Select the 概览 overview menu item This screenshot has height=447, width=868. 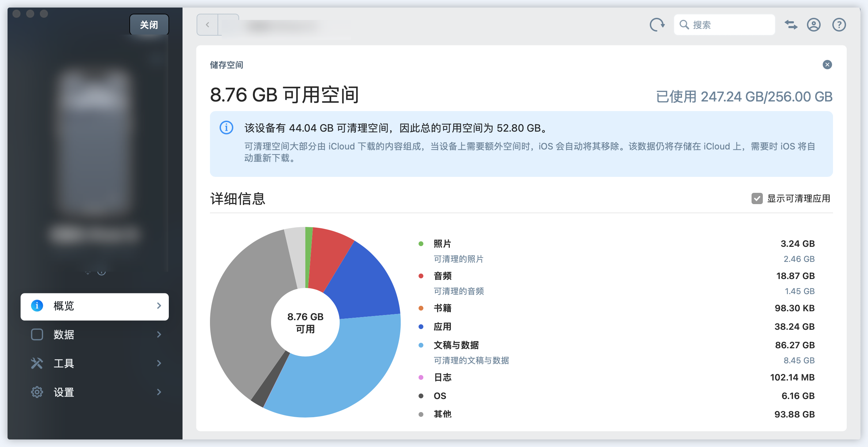tap(94, 306)
